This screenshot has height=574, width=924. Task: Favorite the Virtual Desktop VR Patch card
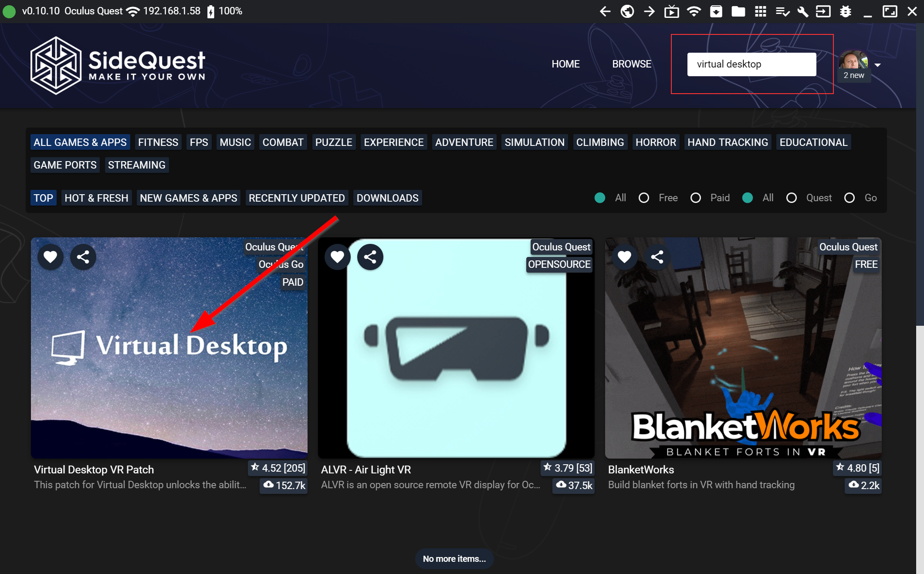[x=51, y=257]
